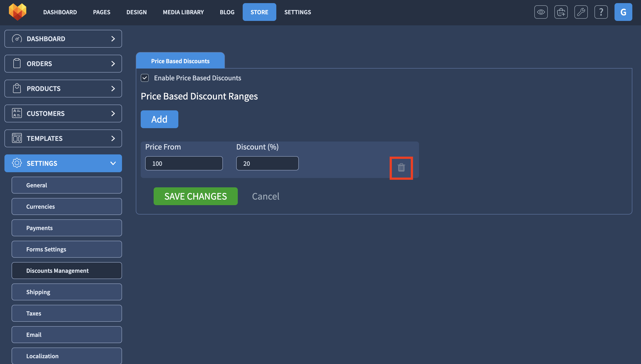Click the Discount (%) input field
This screenshot has height=364, width=641.
[x=267, y=164]
